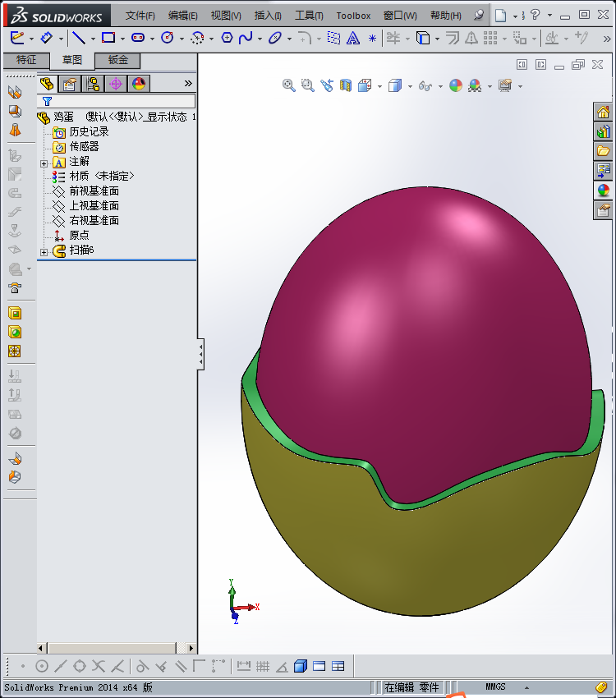Open the 工具(T) menu
The width and height of the screenshot is (616, 698).
309,16
